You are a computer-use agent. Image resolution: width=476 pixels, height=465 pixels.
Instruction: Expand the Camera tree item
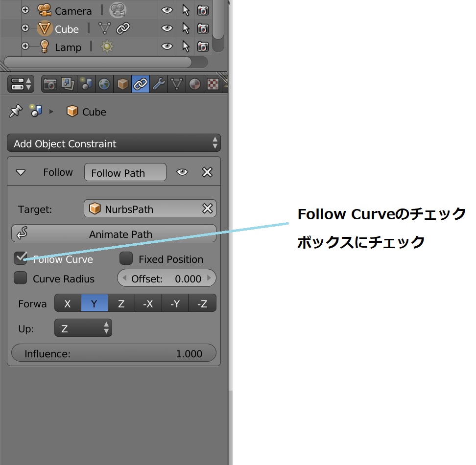point(25,10)
